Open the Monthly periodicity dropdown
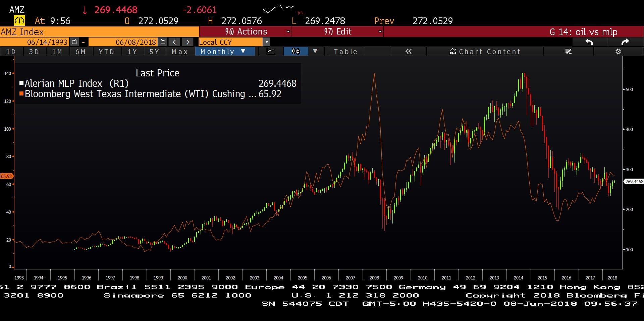 [x=225, y=51]
